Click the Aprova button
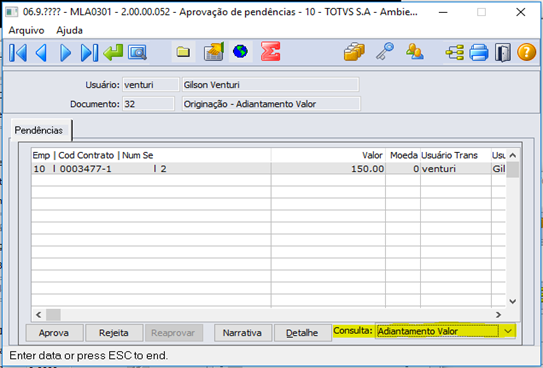543x368 pixels. pos(54,333)
